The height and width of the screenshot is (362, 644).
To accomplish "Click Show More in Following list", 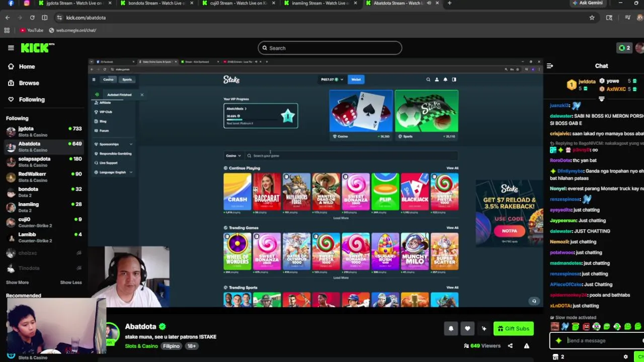I will pyautogui.click(x=17, y=283).
